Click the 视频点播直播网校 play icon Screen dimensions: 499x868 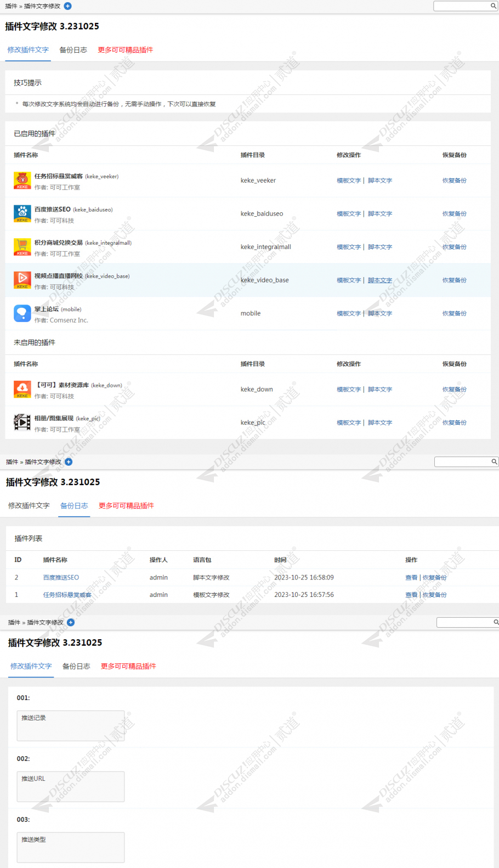(x=22, y=280)
